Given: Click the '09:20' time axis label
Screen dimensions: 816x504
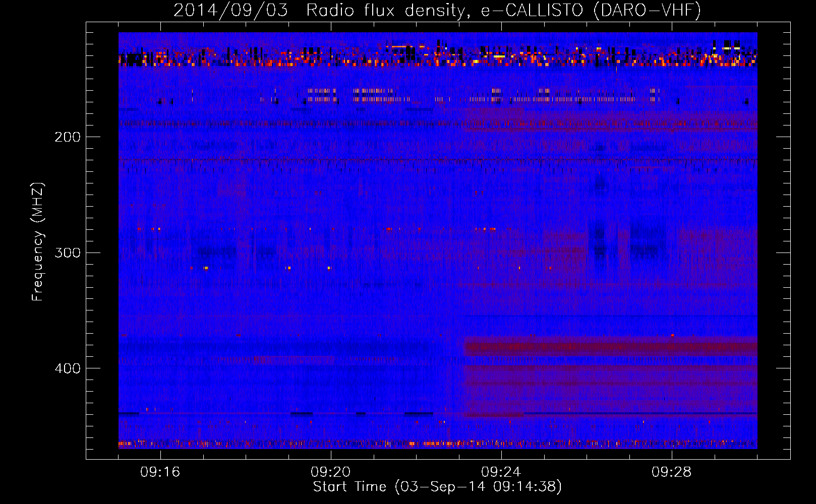Looking at the screenshot, I should click(331, 472).
